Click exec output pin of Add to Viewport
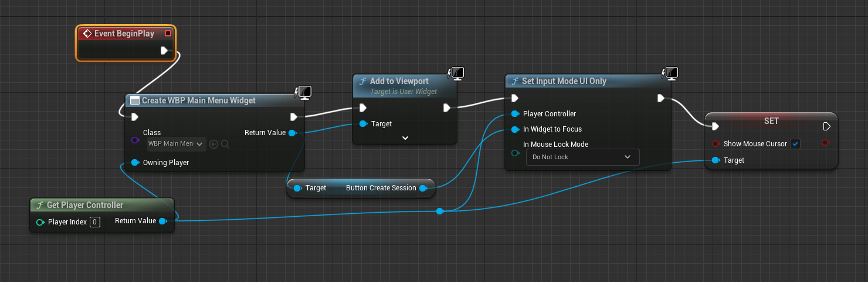This screenshot has width=868, height=282. [446, 108]
